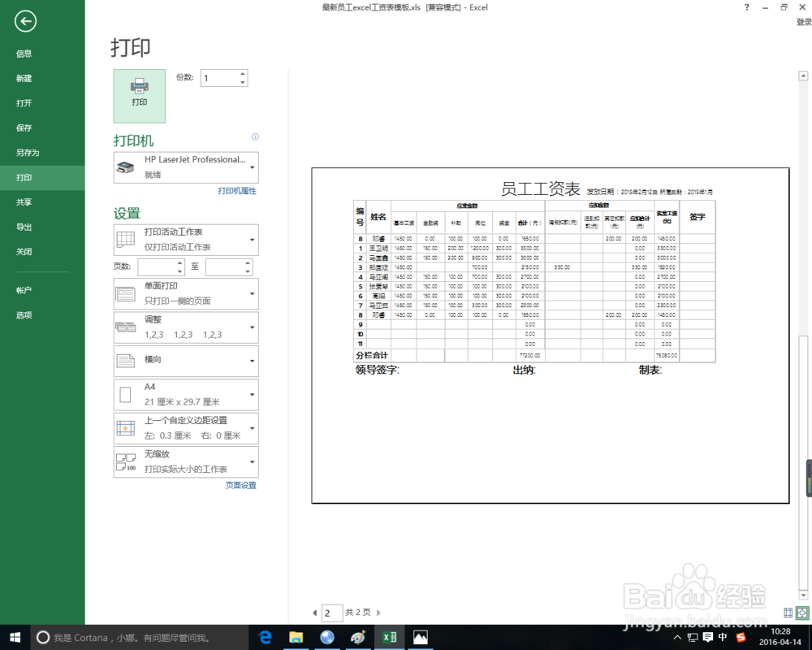Viewport: 812px width, 650px height.
Task: Click the printer info icon next to 打印机
Action: (x=255, y=136)
